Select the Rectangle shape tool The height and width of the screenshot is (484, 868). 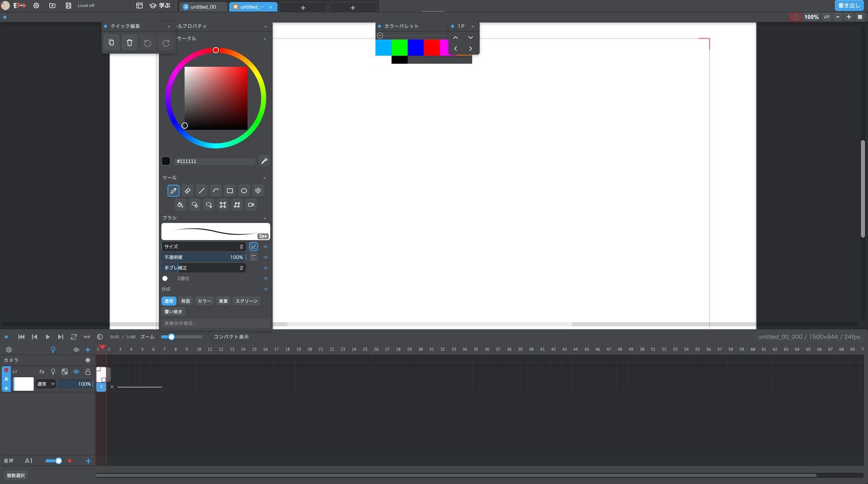pyautogui.click(x=230, y=191)
